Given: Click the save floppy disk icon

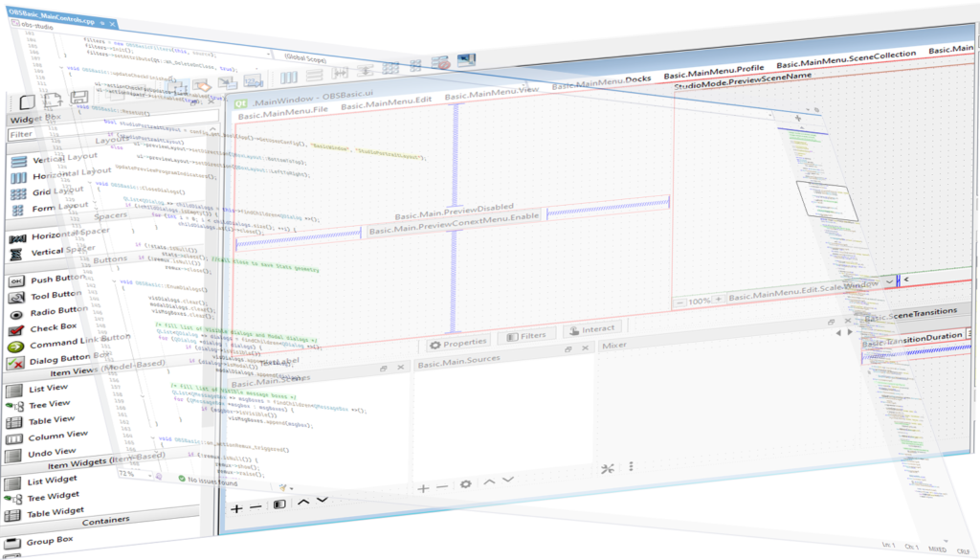Looking at the screenshot, I should point(78,98).
